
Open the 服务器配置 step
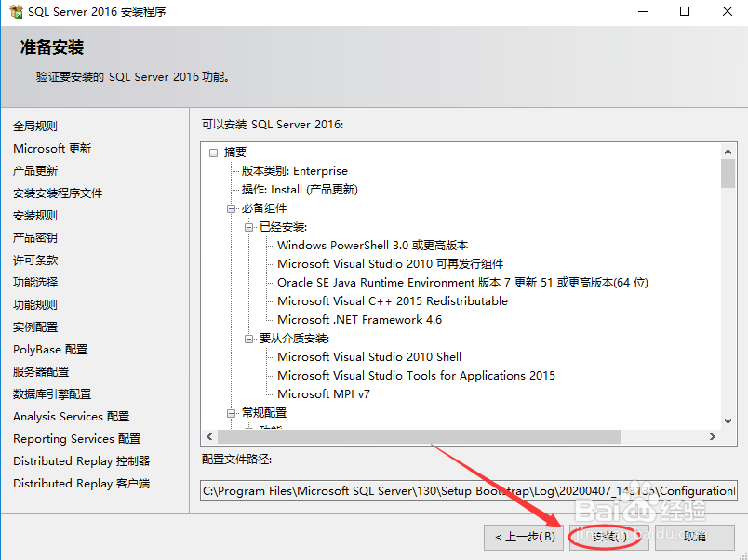point(41,371)
